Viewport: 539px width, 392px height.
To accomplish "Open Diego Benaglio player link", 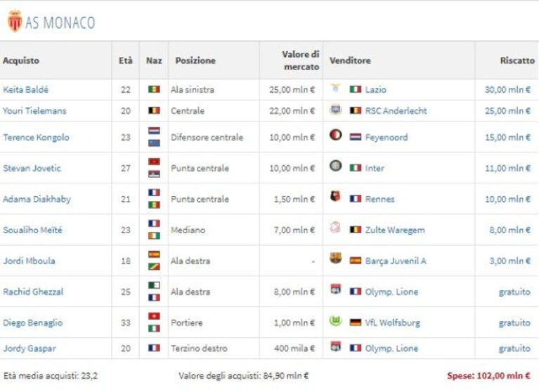I will (33, 323).
